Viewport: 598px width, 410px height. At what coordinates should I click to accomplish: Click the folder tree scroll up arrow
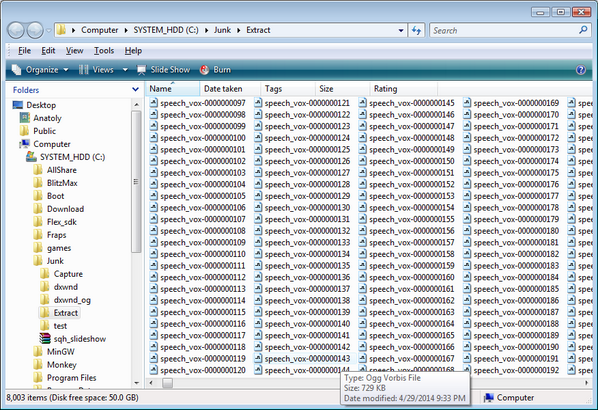137,104
